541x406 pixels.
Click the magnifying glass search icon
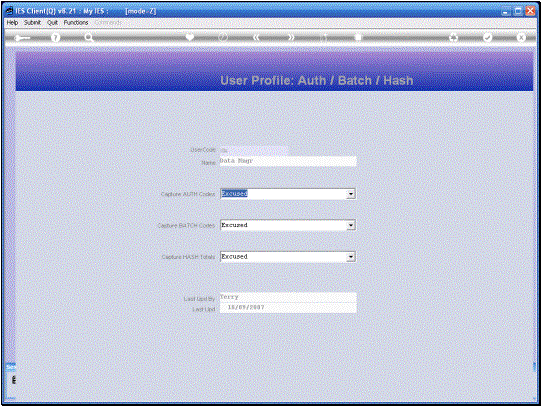89,37
